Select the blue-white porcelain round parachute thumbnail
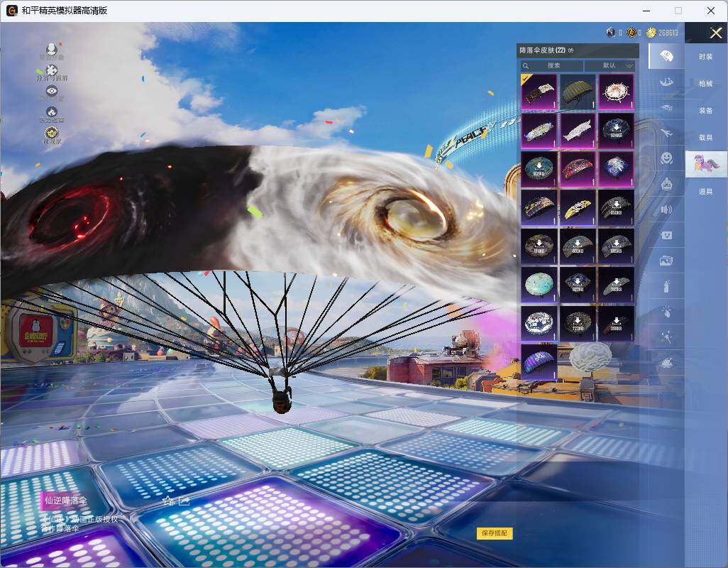 click(x=539, y=323)
